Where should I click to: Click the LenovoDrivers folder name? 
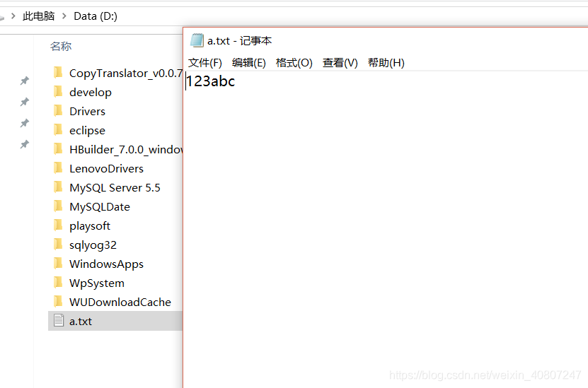click(x=107, y=169)
